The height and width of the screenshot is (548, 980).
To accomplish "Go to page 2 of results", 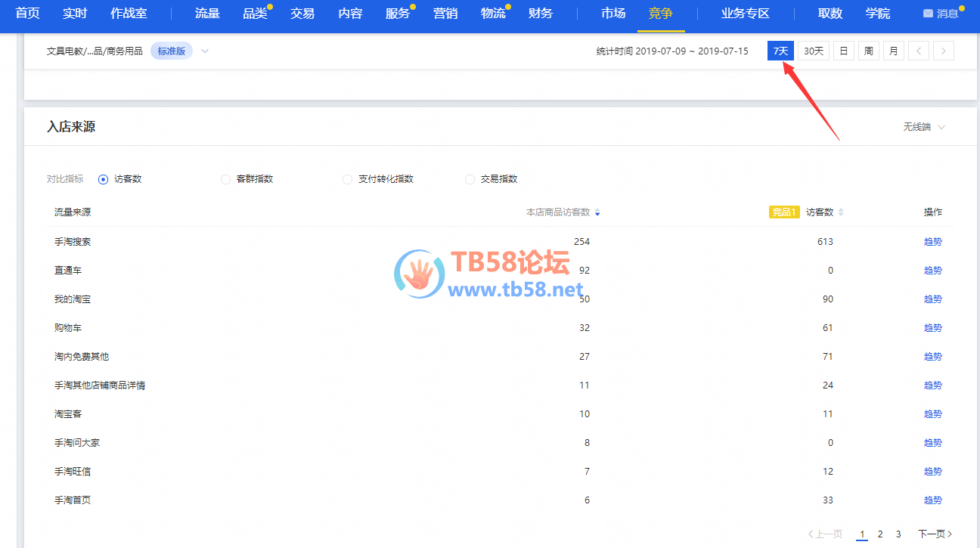I will click(880, 534).
